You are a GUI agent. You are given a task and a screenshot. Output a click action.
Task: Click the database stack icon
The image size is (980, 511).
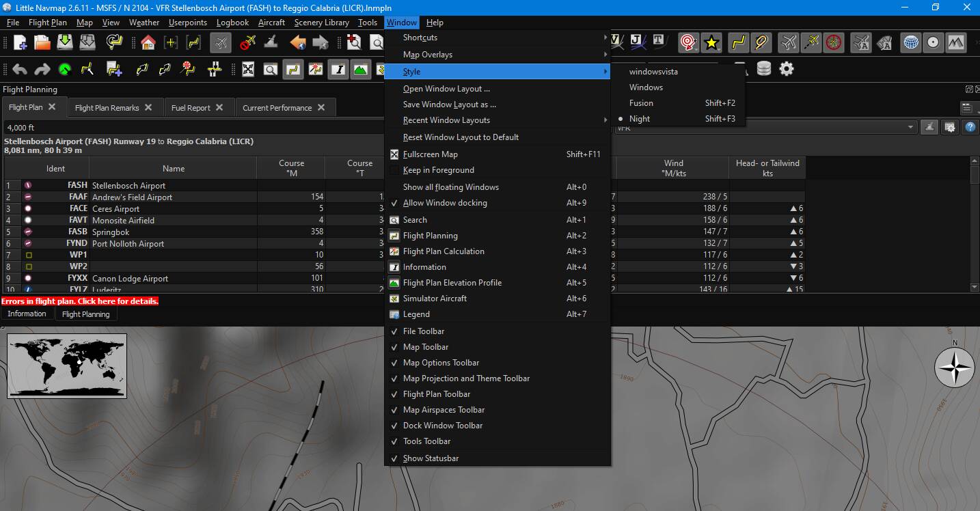pos(764,68)
